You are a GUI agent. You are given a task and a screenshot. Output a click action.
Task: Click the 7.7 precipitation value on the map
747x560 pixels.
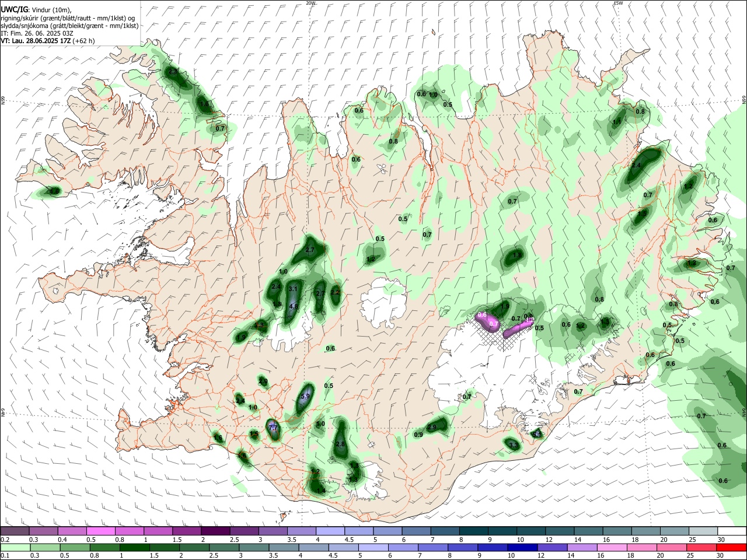click(x=273, y=428)
